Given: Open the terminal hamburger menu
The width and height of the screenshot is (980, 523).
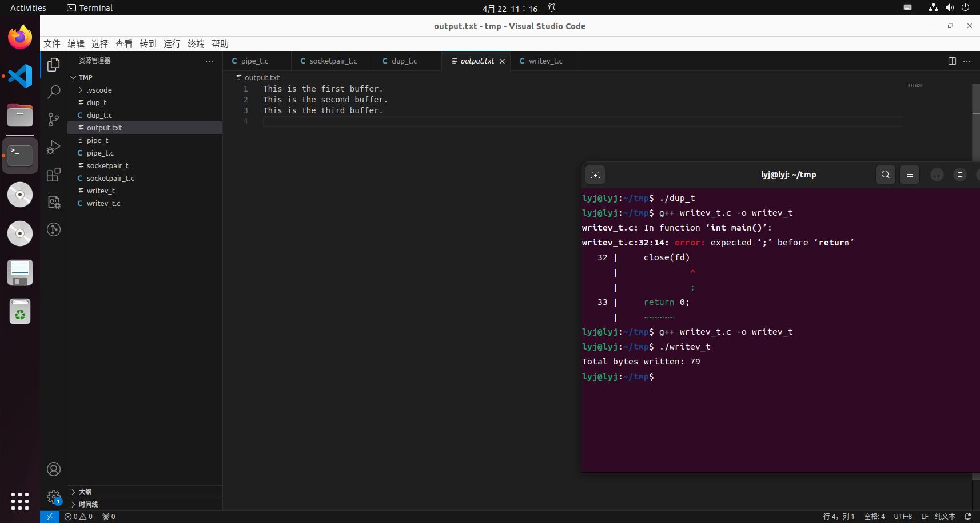Looking at the screenshot, I should pos(909,175).
